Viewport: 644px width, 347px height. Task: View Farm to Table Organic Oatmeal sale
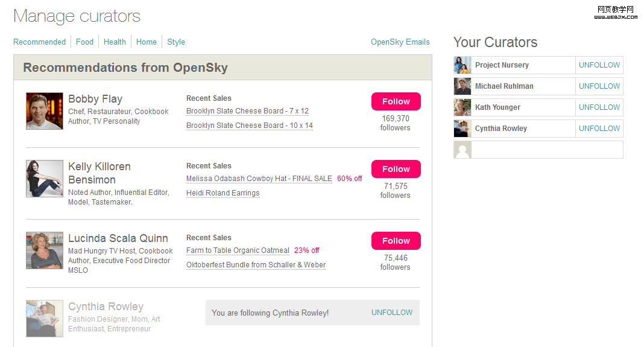tap(238, 250)
